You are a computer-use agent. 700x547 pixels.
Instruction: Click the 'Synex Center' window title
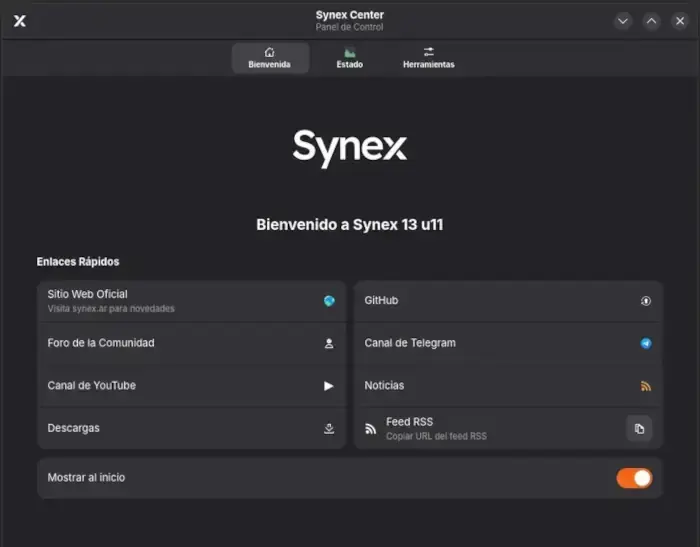point(350,15)
